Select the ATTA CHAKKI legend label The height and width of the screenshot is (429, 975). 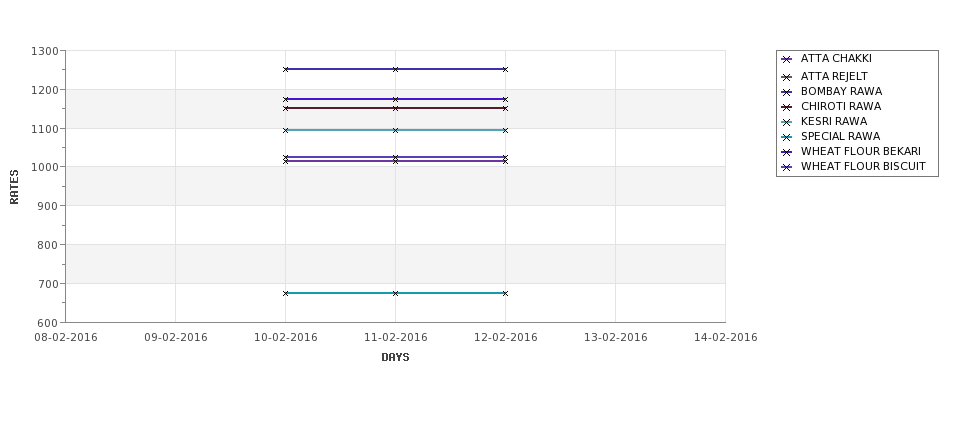click(x=836, y=58)
